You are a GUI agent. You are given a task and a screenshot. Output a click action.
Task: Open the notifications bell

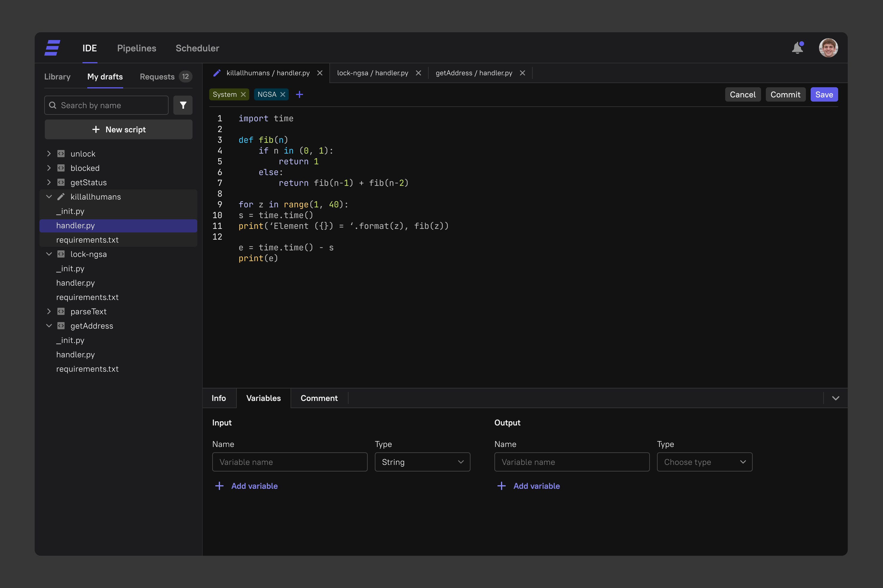797,48
